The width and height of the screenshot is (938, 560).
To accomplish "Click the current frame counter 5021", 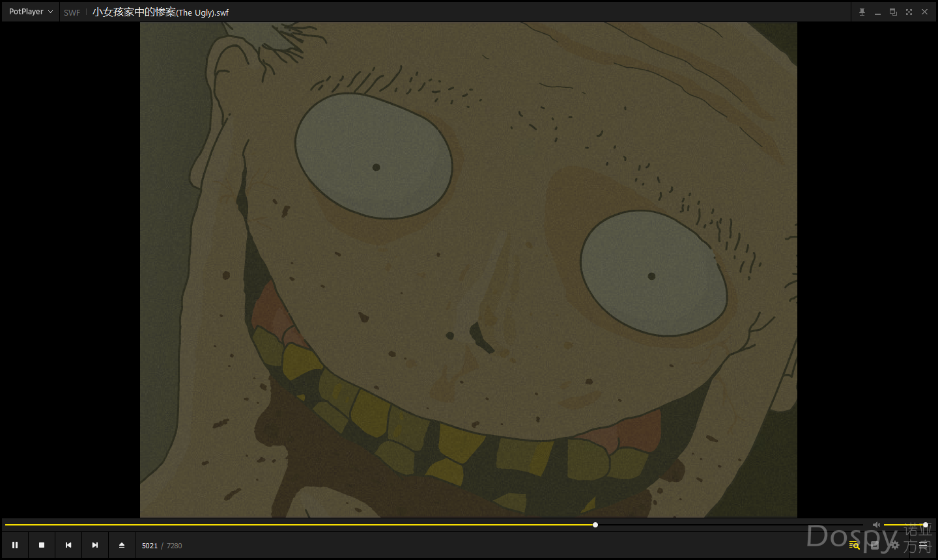I will tap(150, 546).
